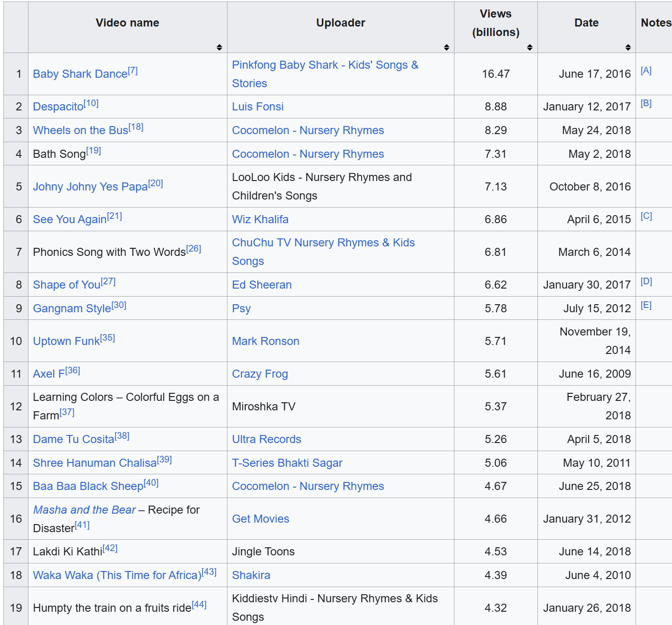This screenshot has height=625, width=672.
Task: Sort table by Views (billions) arrows
Action: (530, 47)
